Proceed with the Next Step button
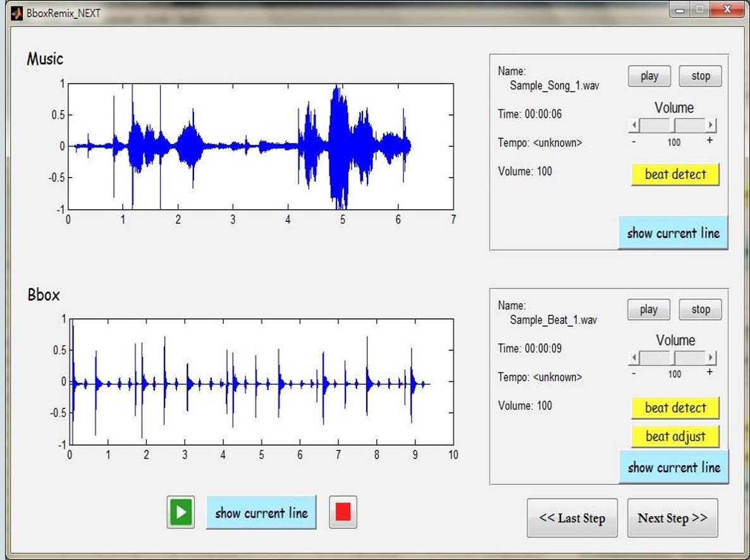The width and height of the screenshot is (750, 560). pos(672,518)
